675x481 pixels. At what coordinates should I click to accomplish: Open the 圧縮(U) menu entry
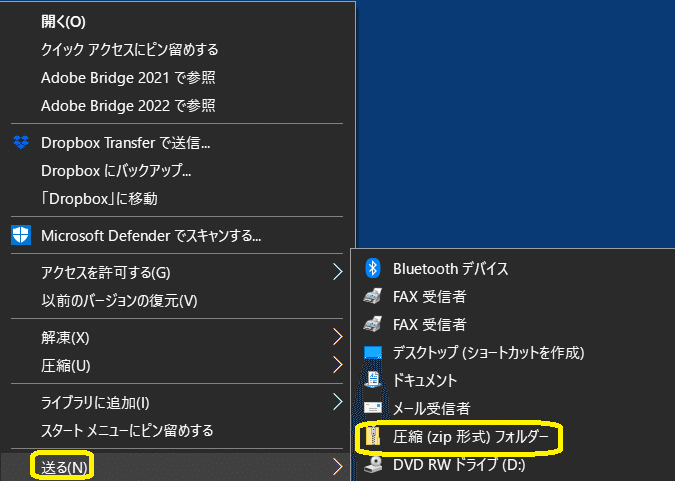pyautogui.click(x=65, y=365)
